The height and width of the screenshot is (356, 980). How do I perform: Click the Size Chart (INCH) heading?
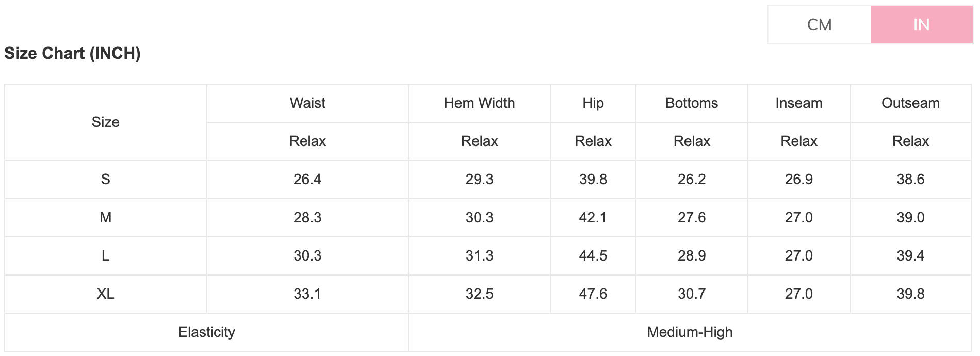click(73, 53)
